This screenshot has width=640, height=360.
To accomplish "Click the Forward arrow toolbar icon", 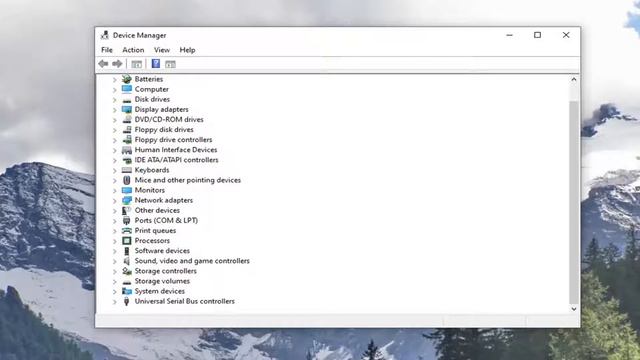I will pyautogui.click(x=117, y=64).
